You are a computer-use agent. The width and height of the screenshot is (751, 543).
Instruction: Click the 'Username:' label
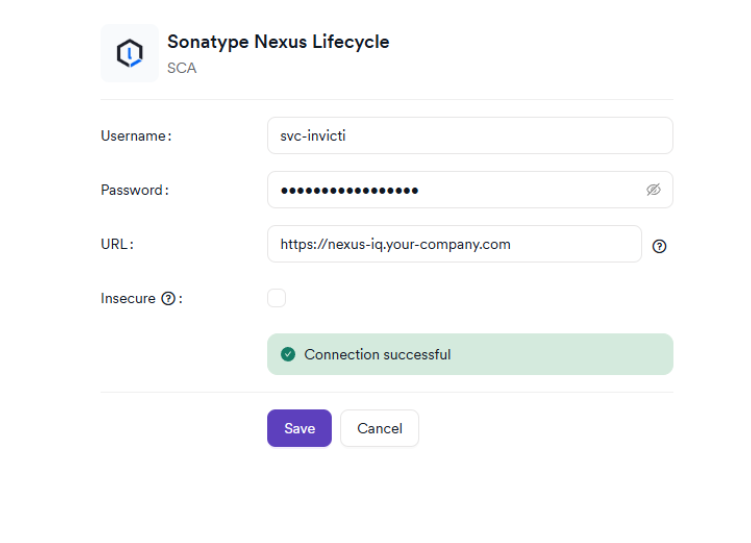point(136,136)
